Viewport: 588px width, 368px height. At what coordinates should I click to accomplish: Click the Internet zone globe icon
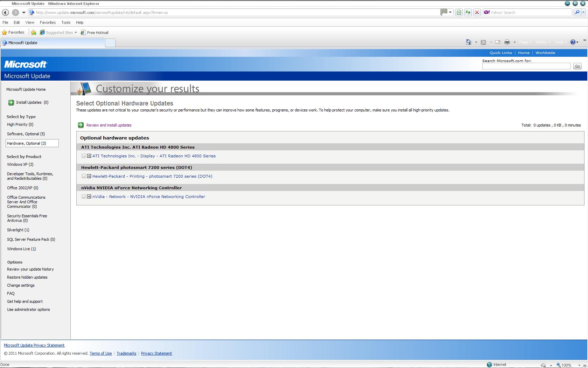click(490, 365)
